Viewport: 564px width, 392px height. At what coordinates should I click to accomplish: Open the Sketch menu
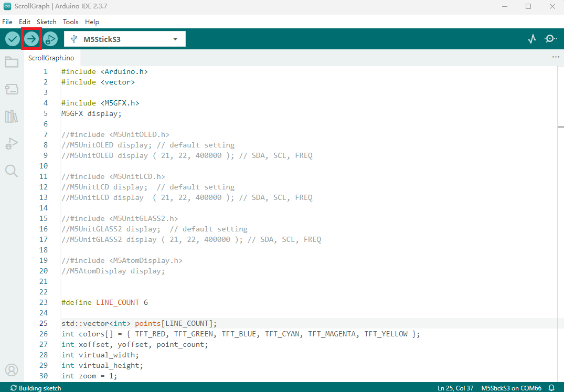(x=46, y=22)
